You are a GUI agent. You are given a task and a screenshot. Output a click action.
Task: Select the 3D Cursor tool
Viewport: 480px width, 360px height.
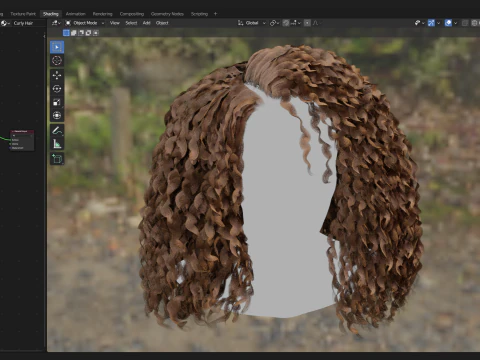57,61
